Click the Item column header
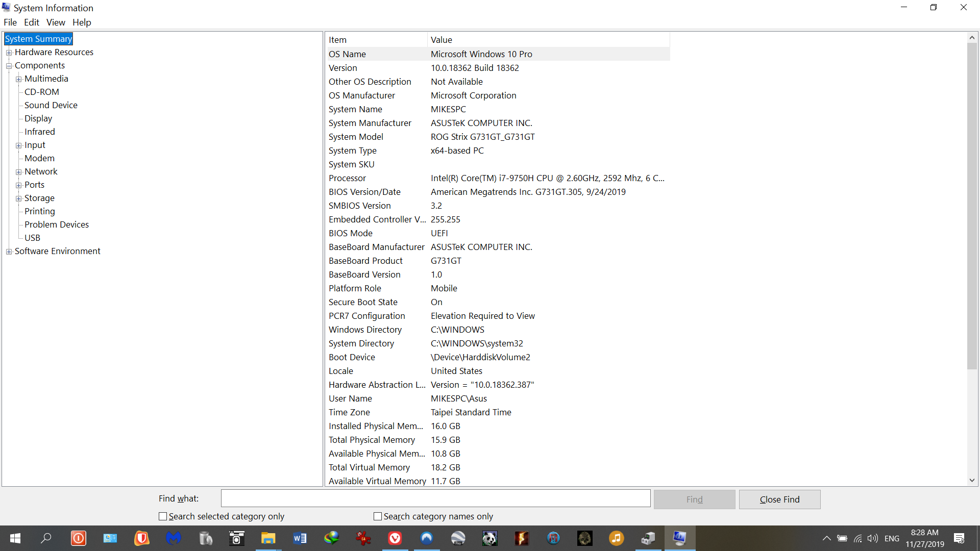 pos(376,40)
